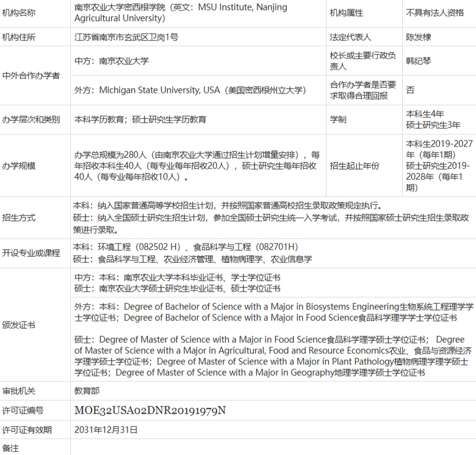Click the license number MOE32USA02DNR20191979N
This screenshot has height=455, width=476.
click(x=150, y=410)
